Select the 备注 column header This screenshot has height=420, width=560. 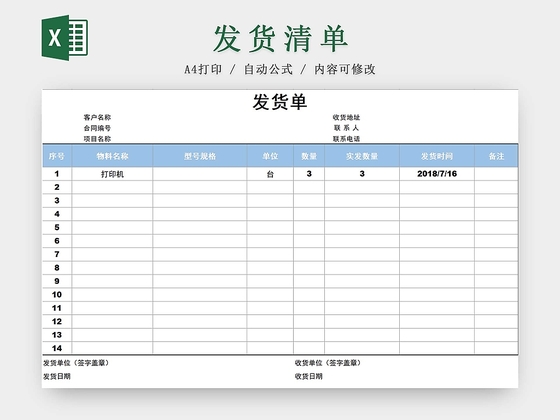[x=496, y=156]
